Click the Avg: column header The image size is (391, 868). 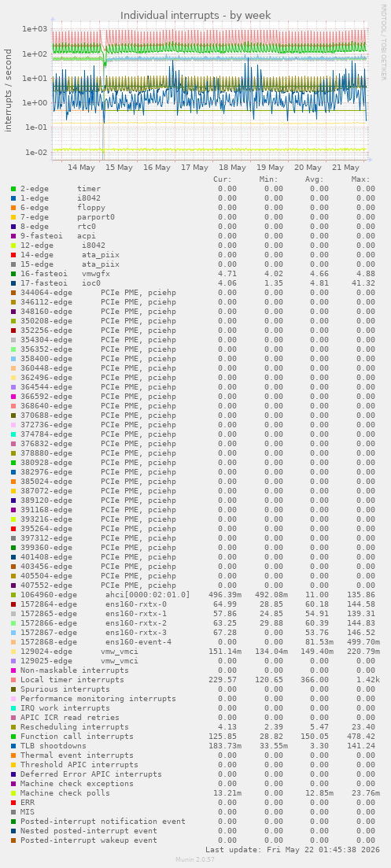click(x=315, y=179)
